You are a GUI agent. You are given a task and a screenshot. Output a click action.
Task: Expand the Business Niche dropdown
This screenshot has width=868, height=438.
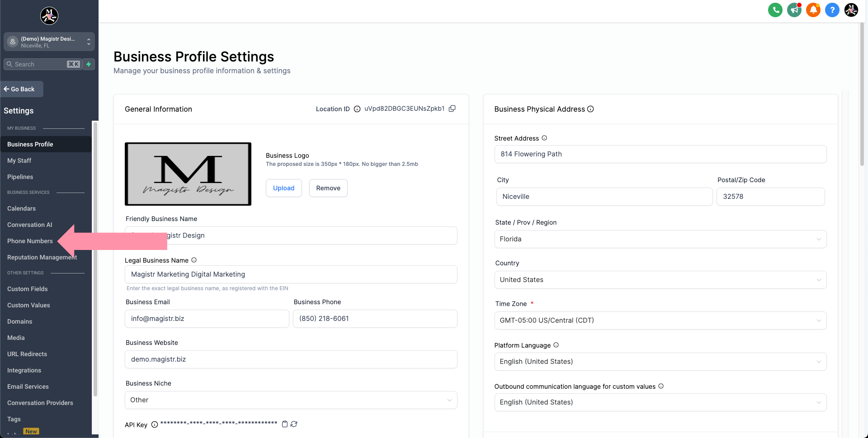pos(291,400)
